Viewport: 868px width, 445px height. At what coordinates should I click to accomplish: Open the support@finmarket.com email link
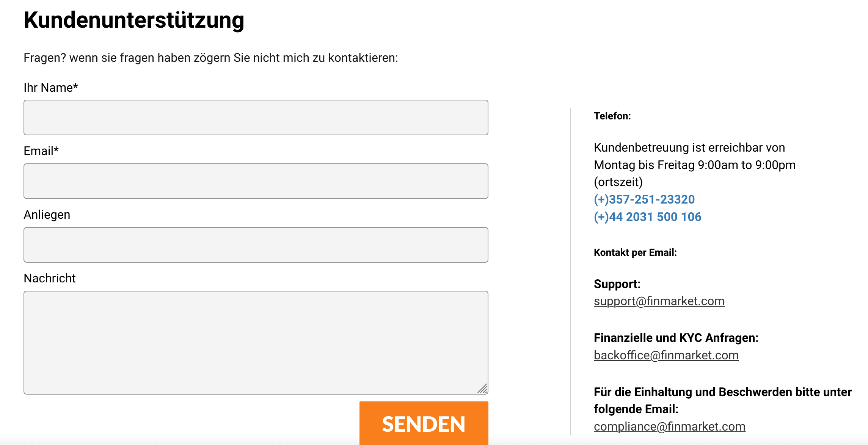pyautogui.click(x=659, y=301)
